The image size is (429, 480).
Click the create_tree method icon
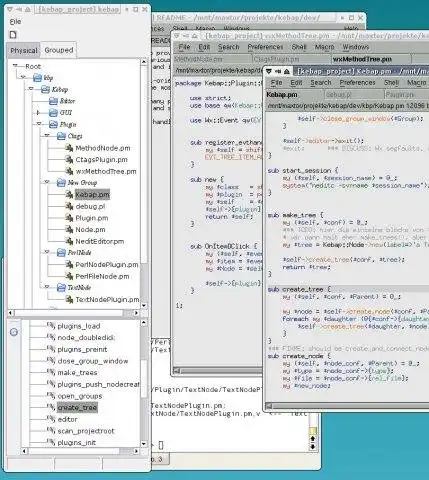coord(51,407)
